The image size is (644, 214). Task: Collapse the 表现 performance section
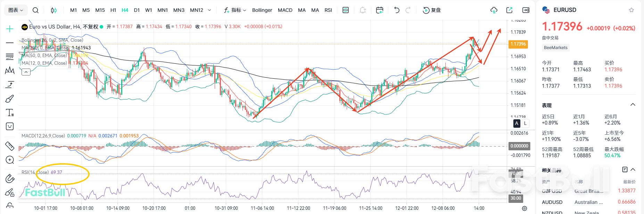(633, 105)
